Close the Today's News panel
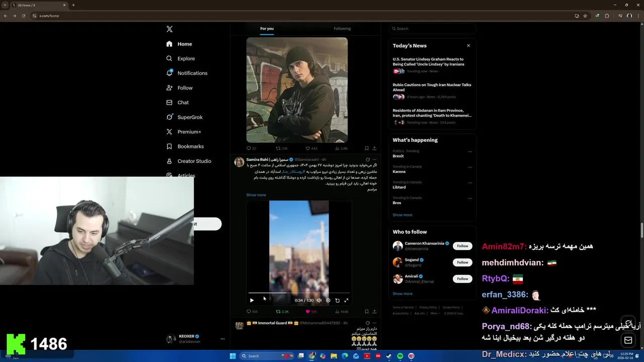 click(468, 45)
